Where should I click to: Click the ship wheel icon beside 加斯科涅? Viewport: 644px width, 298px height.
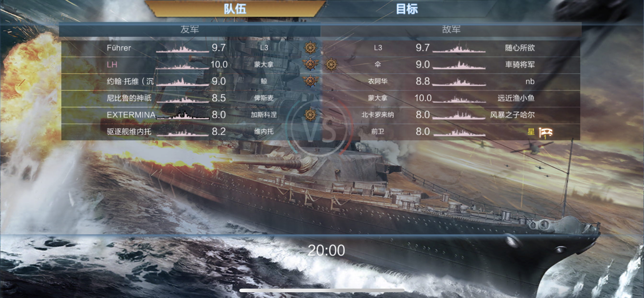coord(310,115)
